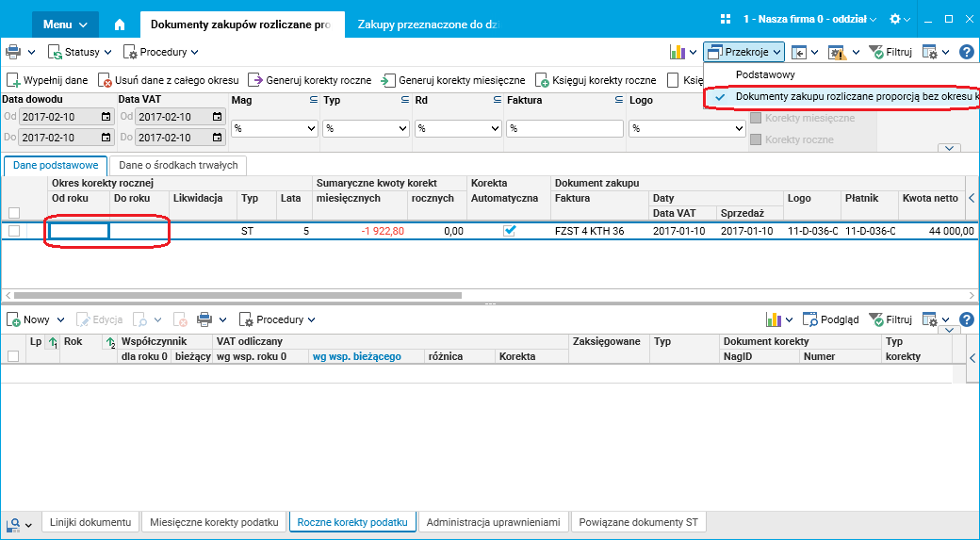Open calendar picker for Data VAT Od
The width and height of the screenshot is (980, 540).
point(218,116)
